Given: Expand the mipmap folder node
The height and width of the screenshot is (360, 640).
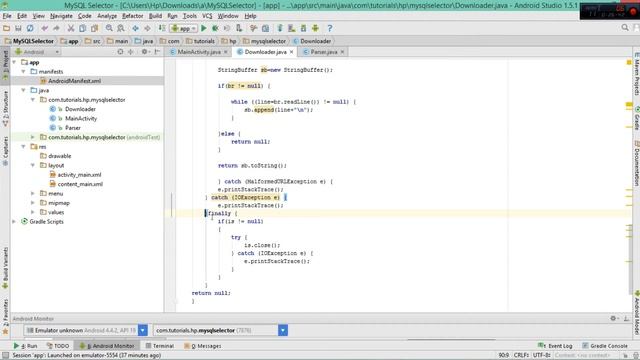Looking at the screenshot, I should coord(33,203).
